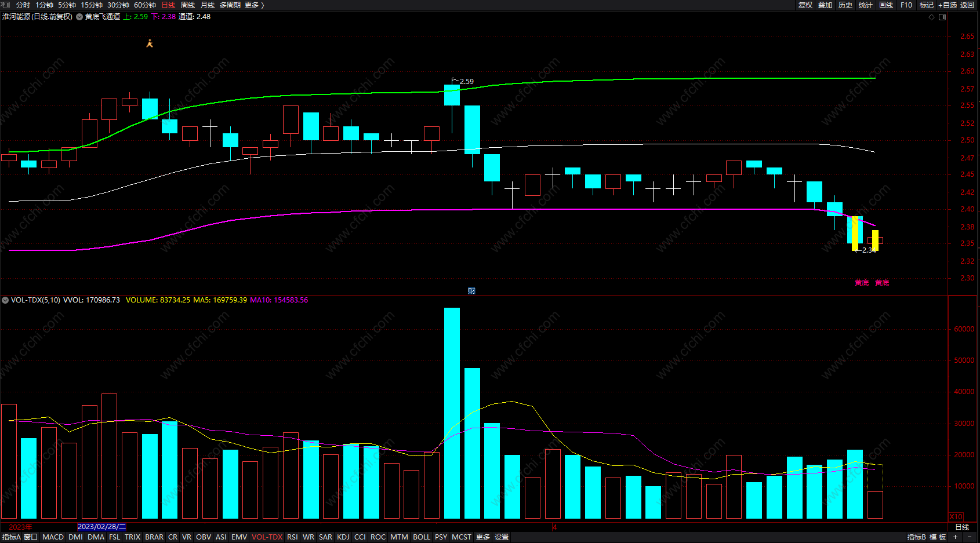Switch to the 30分钟 timeframe

[x=118, y=5]
